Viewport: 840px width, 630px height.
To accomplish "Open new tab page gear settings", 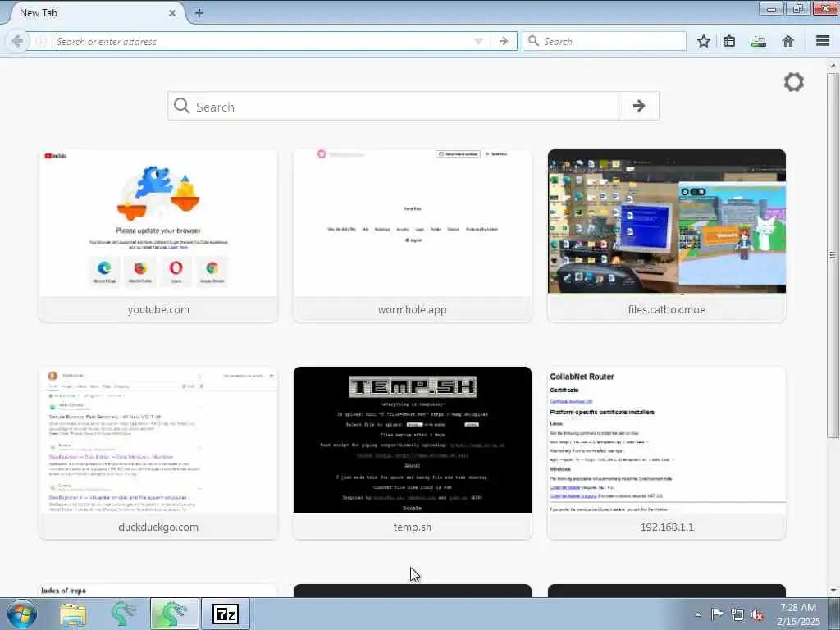I will [793, 82].
